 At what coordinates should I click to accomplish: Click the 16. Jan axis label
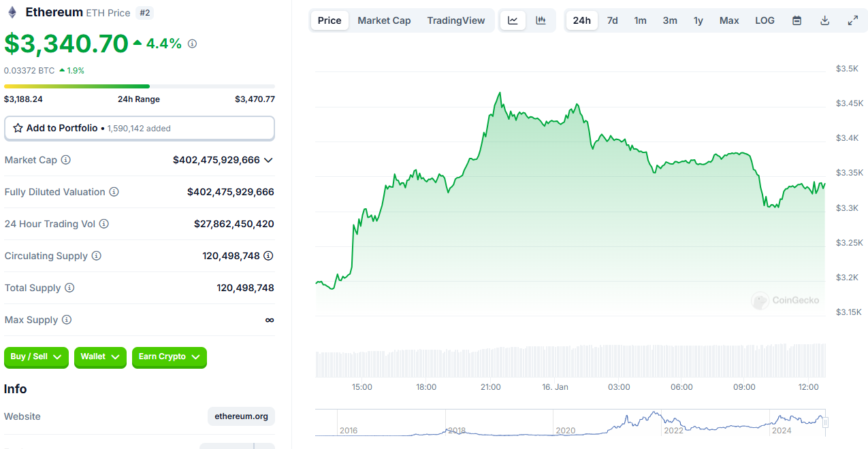point(555,387)
